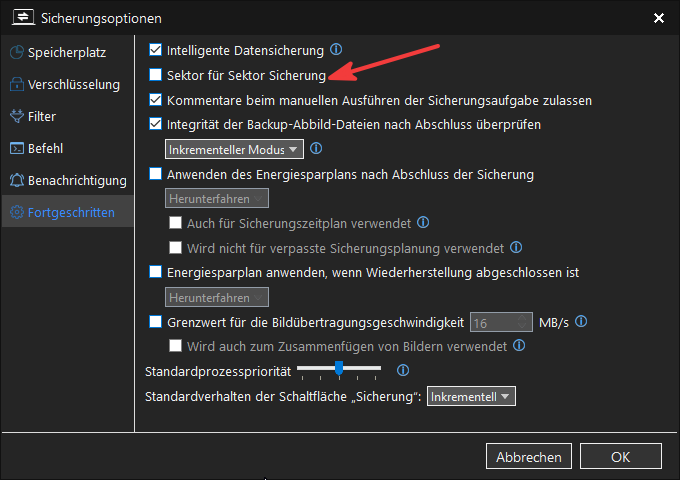Confirm with the OK button
680x480 pixels.
coord(621,456)
